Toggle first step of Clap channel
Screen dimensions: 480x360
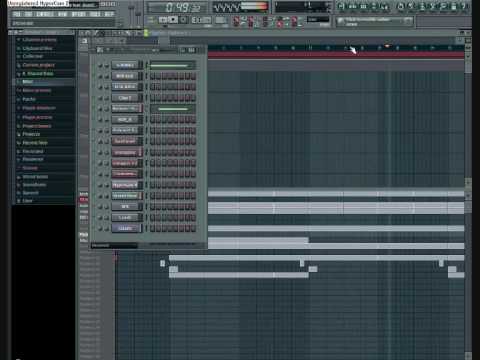(x=152, y=98)
